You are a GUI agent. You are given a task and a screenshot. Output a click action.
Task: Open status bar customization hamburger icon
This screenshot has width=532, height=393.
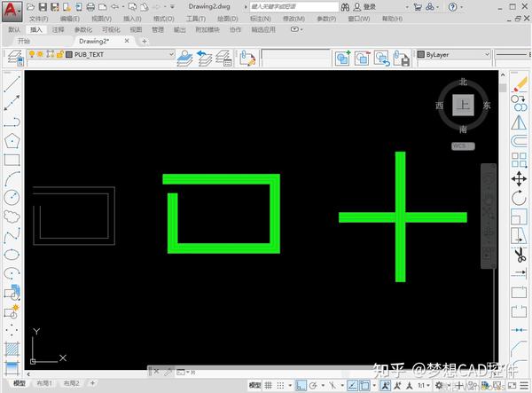(x=524, y=386)
